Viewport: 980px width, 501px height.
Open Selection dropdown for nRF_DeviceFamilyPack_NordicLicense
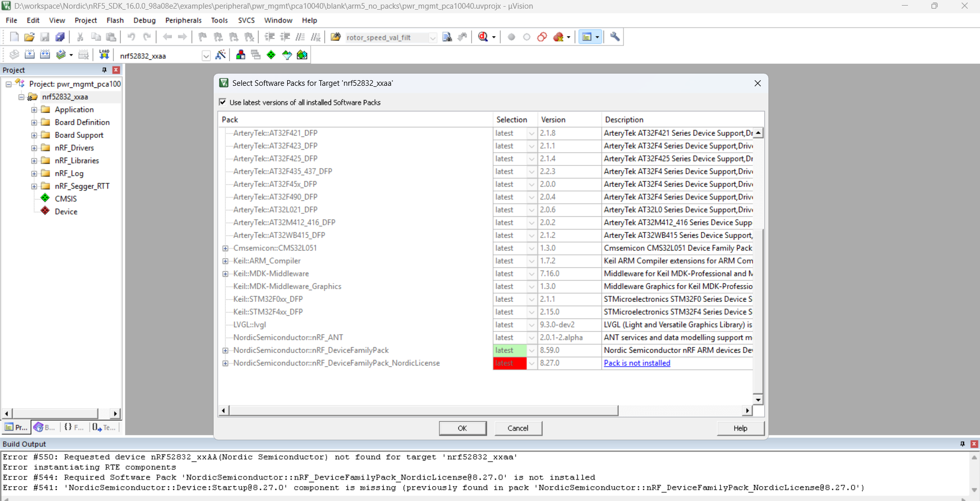(531, 363)
